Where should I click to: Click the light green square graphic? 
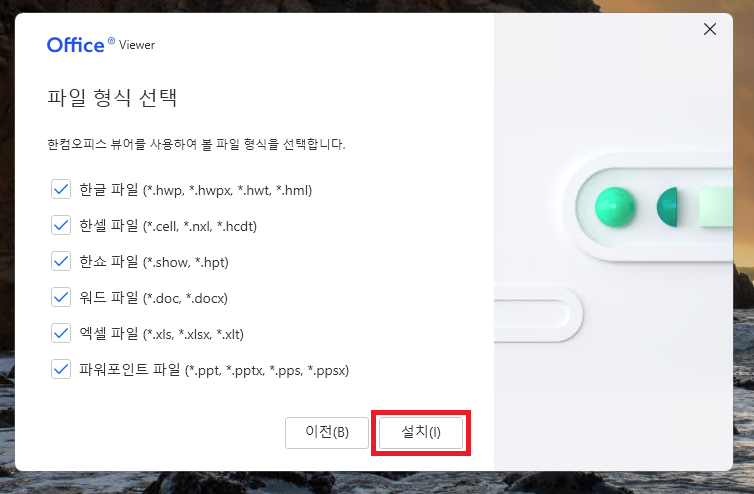716,207
